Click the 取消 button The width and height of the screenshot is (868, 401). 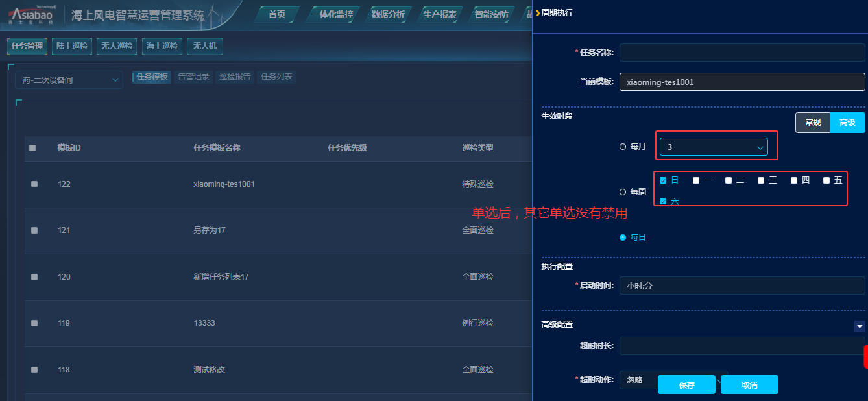tap(749, 385)
